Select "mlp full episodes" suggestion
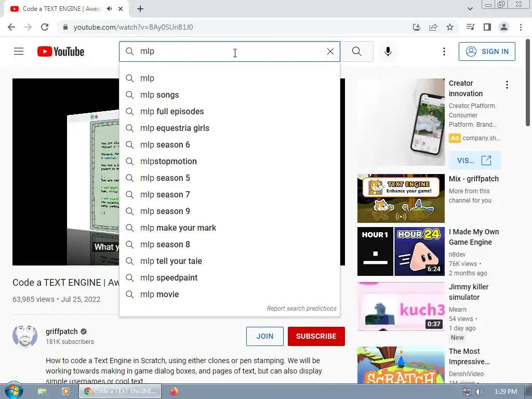Viewport: 532px width, 399px height. click(229, 112)
